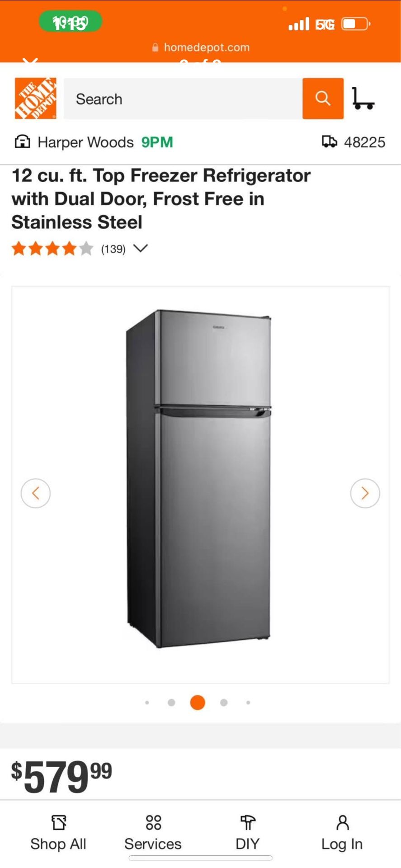Viewport: 401px width, 868px height.
Task: Select the Harper Woods store icon
Action: (x=22, y=142)
